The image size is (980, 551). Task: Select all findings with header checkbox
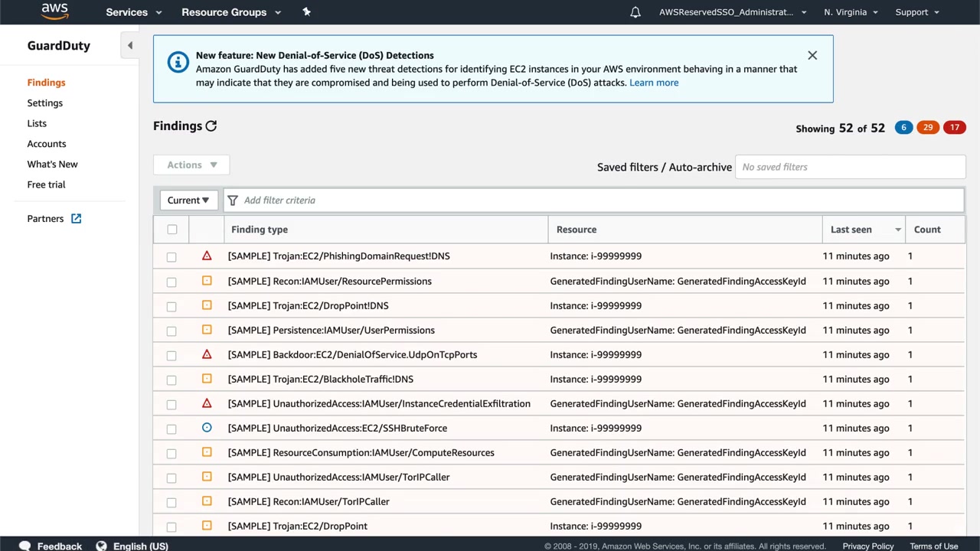tap(172, 230)
